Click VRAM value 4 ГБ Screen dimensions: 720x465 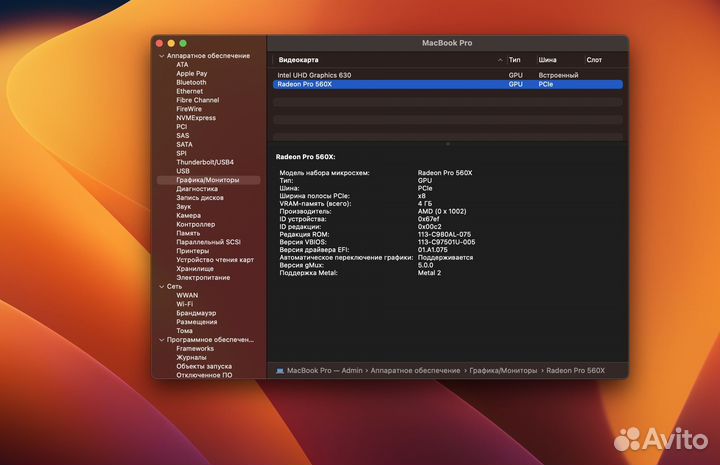coord(425,204)
